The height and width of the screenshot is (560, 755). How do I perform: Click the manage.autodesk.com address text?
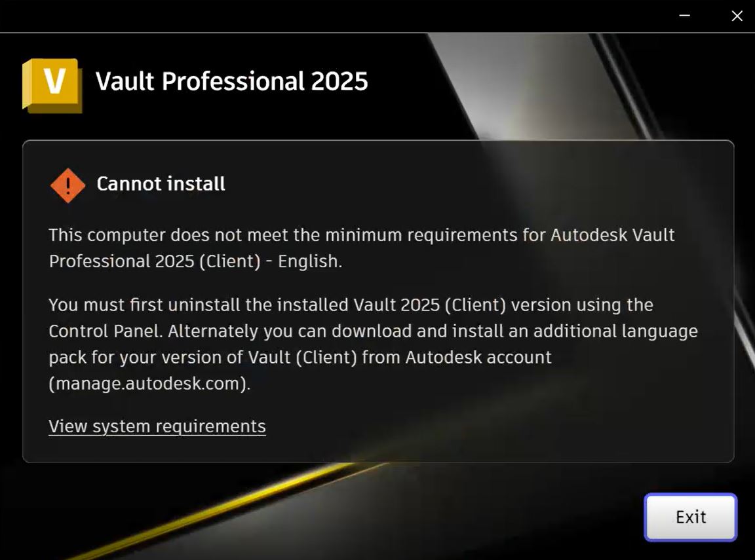[149, 383]
